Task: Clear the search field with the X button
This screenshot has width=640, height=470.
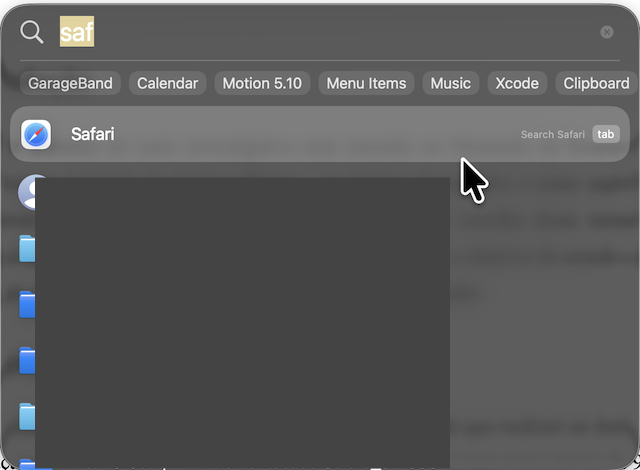Action: click(x=607, y=32)
